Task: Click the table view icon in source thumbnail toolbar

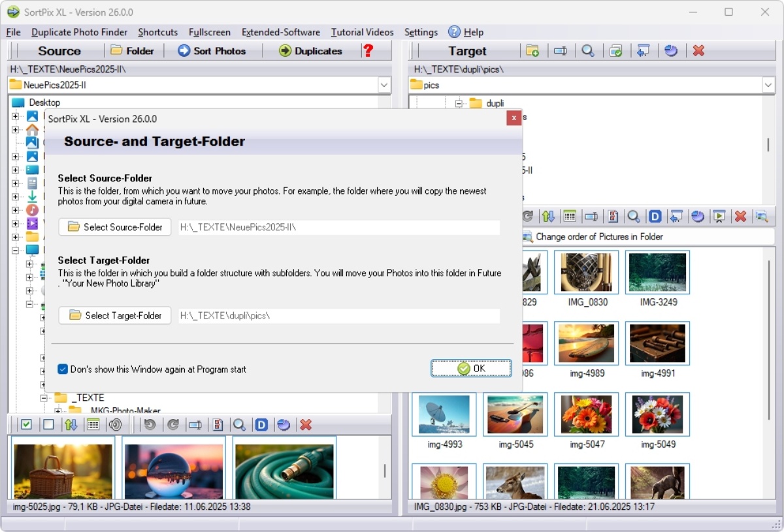Action: click(x=93, y=425)
